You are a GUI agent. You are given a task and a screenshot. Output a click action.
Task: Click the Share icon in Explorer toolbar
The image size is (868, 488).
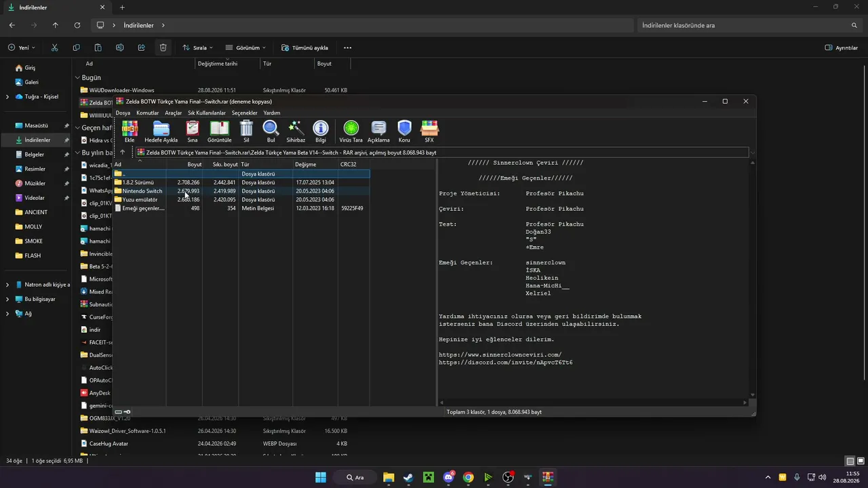coord(141,47)
